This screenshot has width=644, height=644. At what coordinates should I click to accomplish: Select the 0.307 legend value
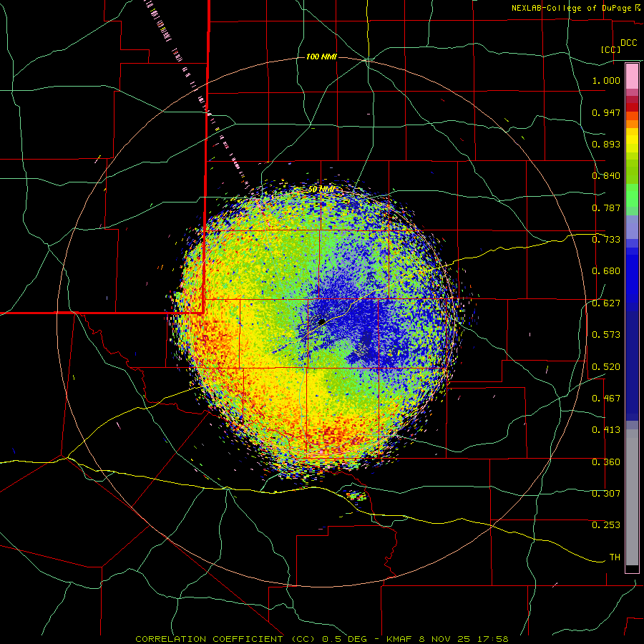(x=606, y=494)
